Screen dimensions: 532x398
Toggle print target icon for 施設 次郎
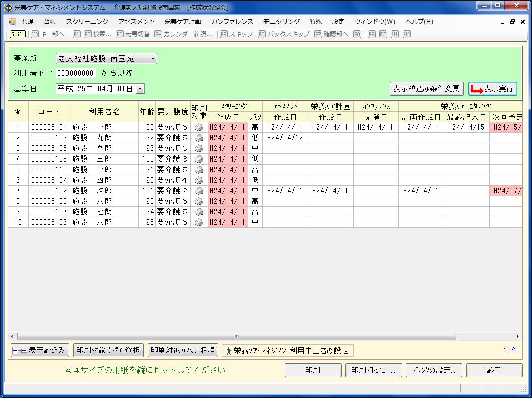tap(199, 191)
